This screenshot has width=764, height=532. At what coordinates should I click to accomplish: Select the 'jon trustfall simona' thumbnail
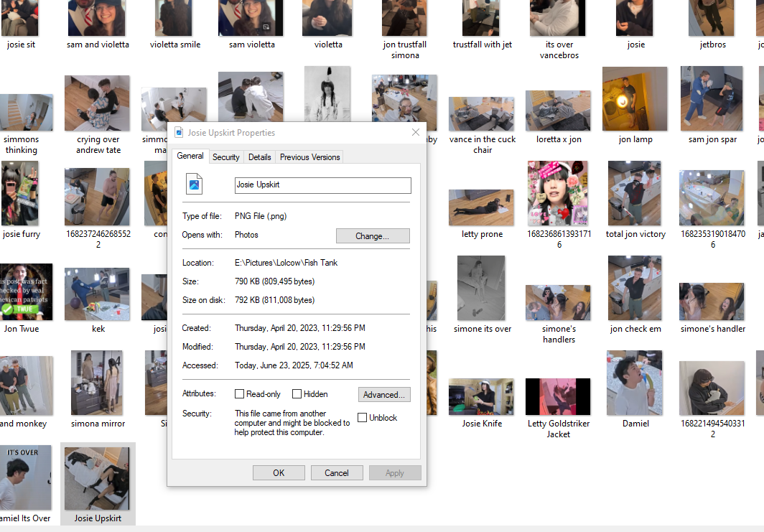point(404,18)
